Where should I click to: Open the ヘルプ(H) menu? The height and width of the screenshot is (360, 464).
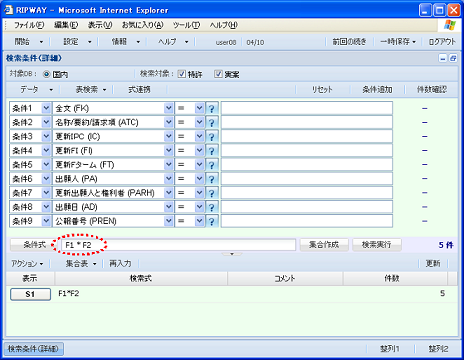click(x=224, y=25)
